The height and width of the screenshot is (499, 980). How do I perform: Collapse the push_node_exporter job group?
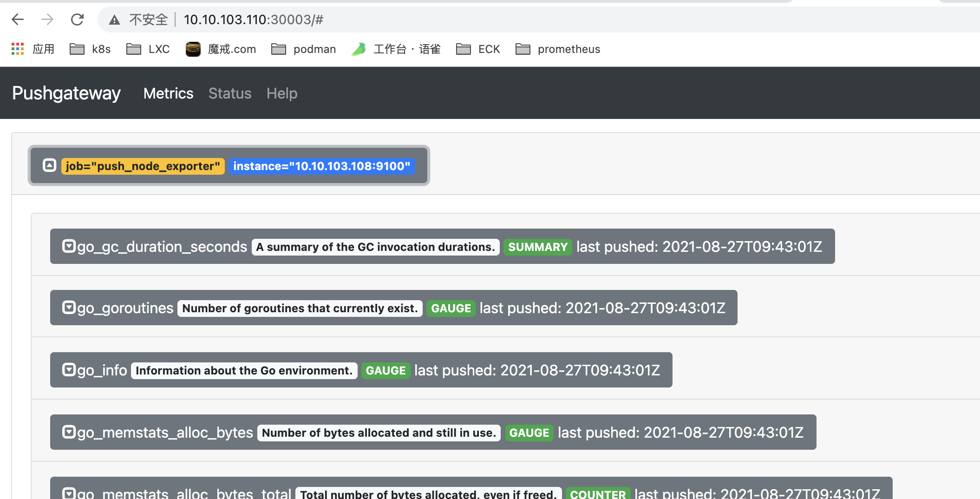coord(49,165)
